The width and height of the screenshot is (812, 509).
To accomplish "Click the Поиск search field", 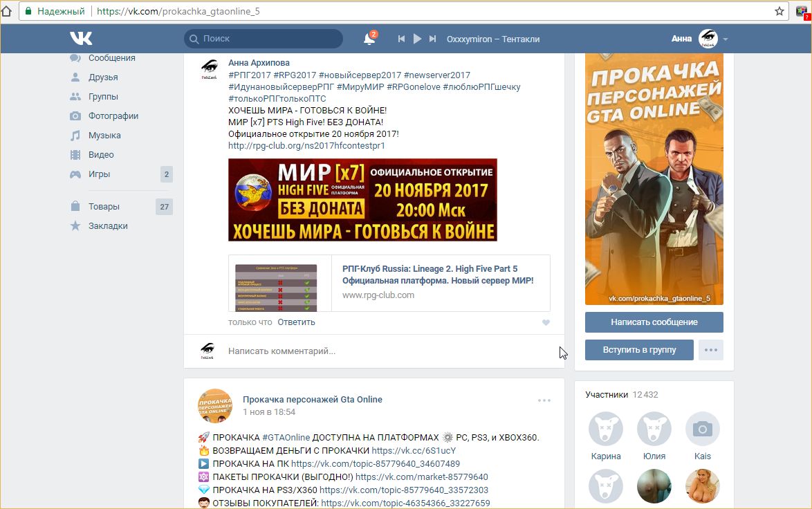I will pos(264,38).
